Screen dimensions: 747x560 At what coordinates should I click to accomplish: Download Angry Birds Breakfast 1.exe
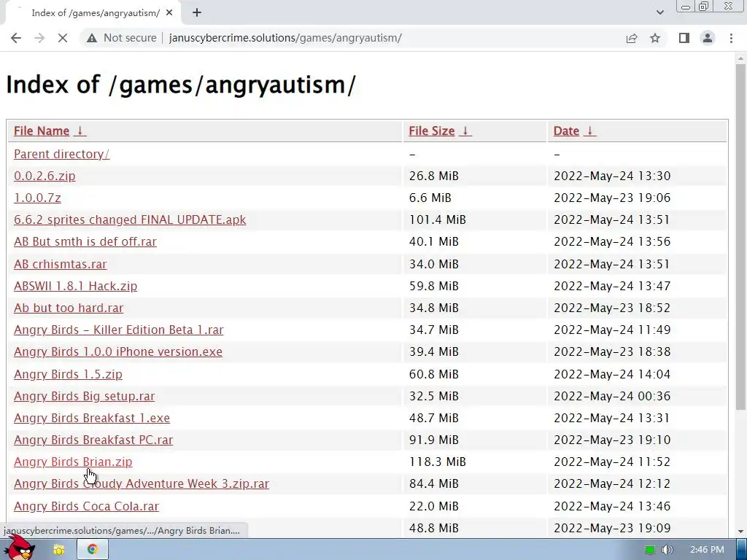click(x=91, y=418)
